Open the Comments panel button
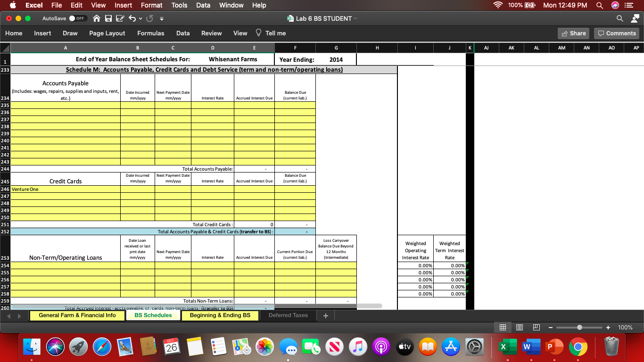This screenshot has height=362, width=644. 616,33
